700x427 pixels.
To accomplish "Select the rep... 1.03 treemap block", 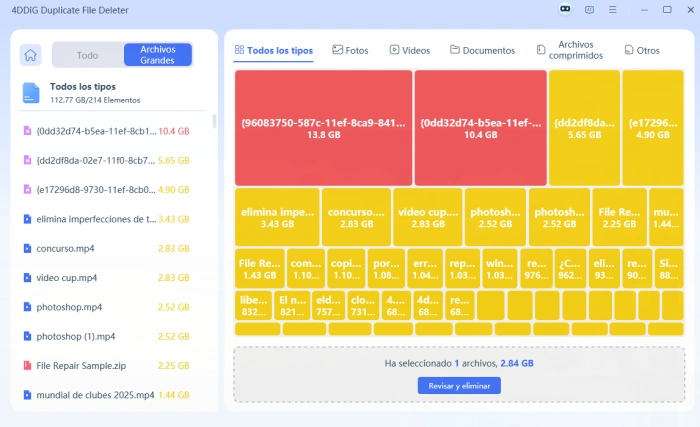I will pos(462,268).
